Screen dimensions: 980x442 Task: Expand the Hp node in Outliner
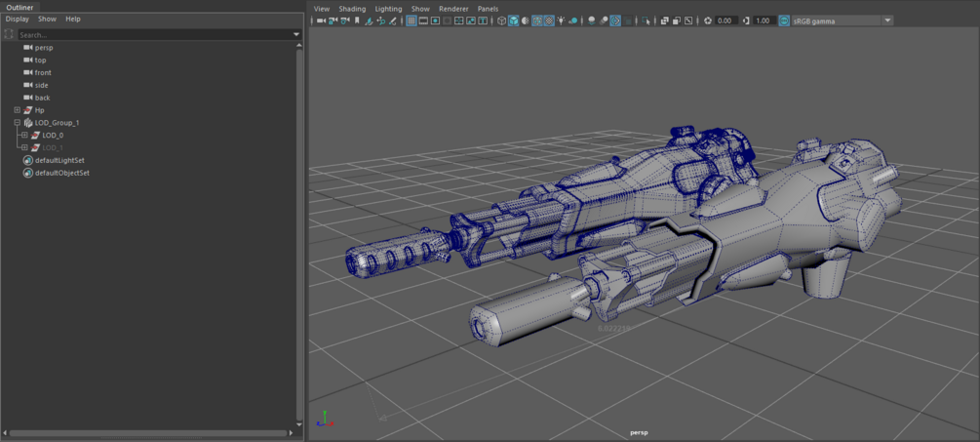point(17,110)
